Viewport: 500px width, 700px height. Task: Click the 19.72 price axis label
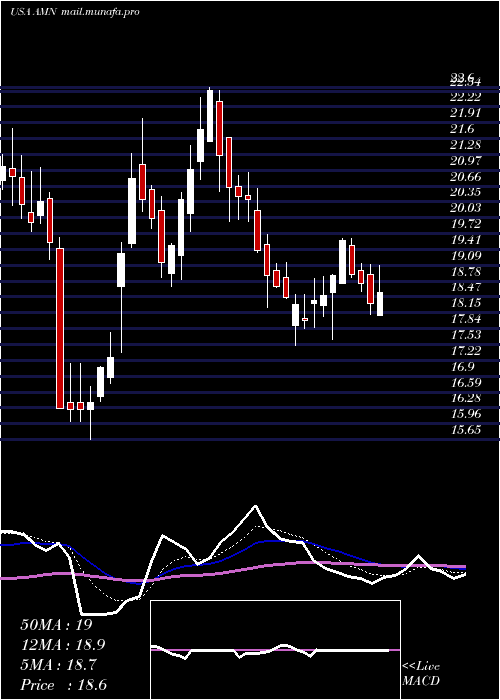[x=465, y=224]
